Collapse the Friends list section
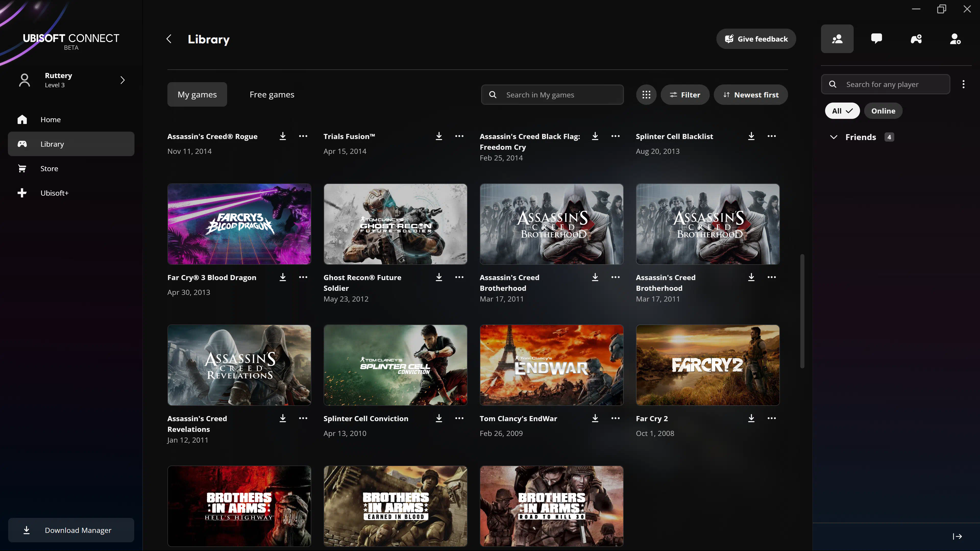Screen dimensions: 980x551 click(834, 137)
